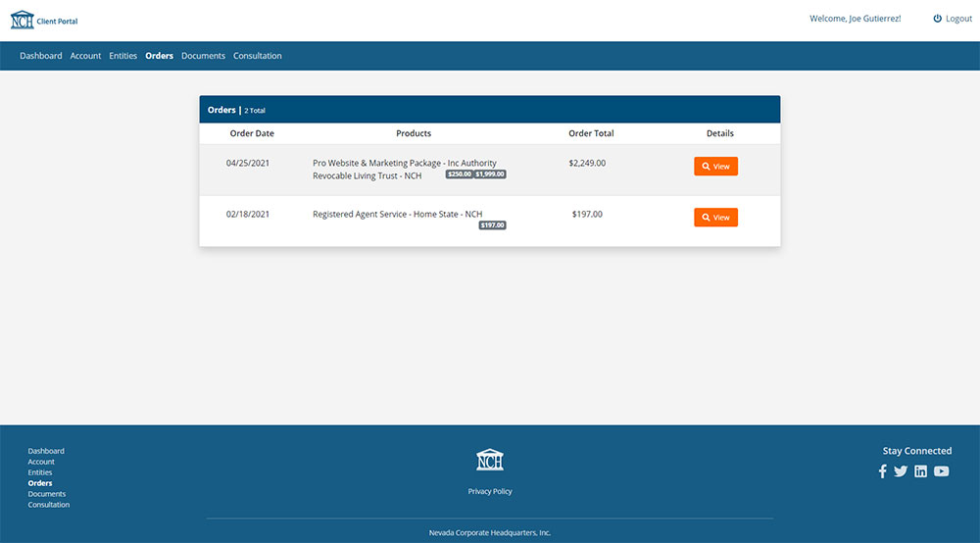Viewport: 980px width, 543px height.
Task: Go to Dashboard in top navigation bar
Action: click(40, 56)
